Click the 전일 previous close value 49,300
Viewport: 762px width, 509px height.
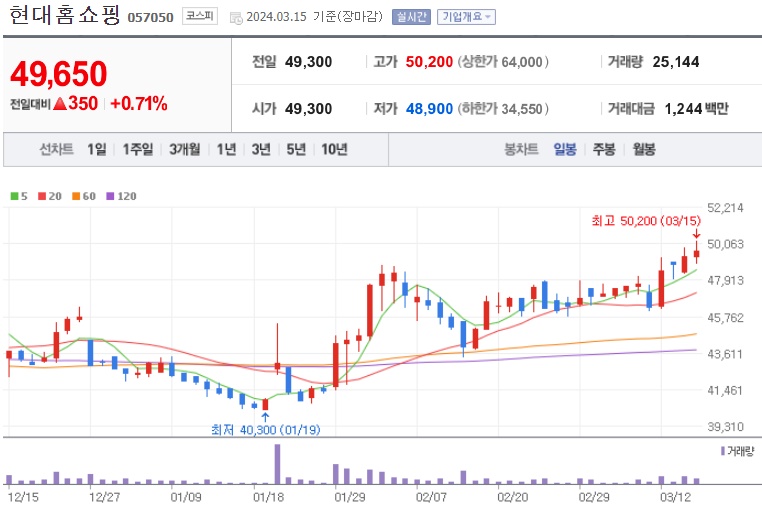[x=309, y=62]
